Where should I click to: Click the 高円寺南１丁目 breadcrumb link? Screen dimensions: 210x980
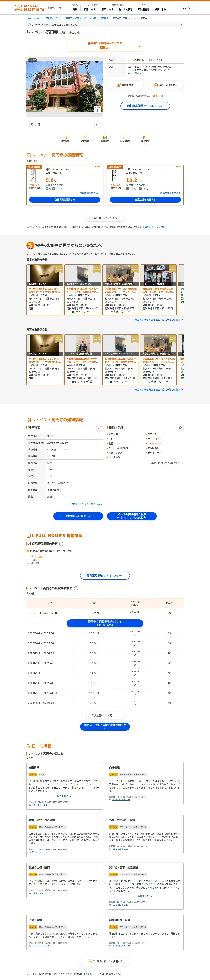click(x=120, y=18)
